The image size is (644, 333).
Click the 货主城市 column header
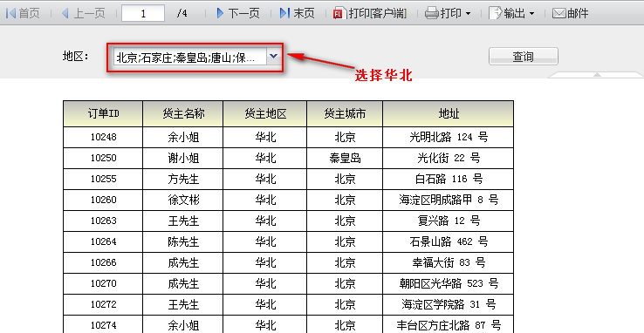tap(345, 113)
